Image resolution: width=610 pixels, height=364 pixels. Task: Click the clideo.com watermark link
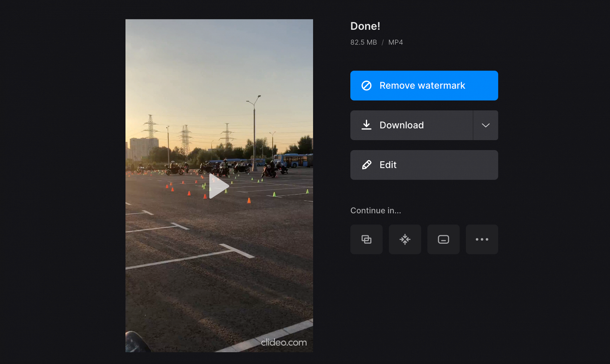click(x=284, y=342)
